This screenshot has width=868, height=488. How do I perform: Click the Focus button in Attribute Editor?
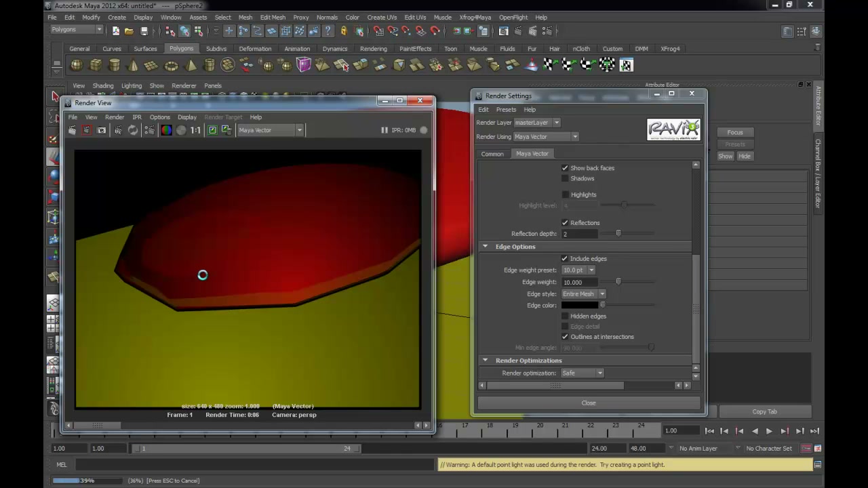pos(735,132)
